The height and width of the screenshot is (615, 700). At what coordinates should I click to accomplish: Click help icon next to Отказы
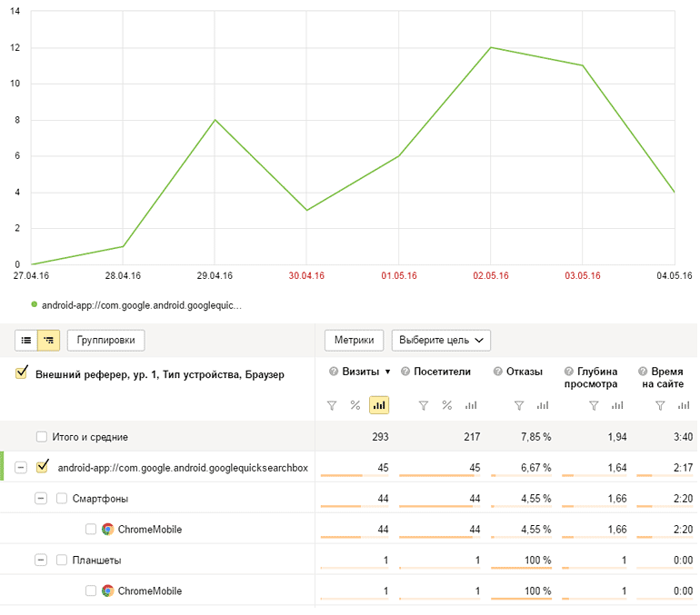498,372
